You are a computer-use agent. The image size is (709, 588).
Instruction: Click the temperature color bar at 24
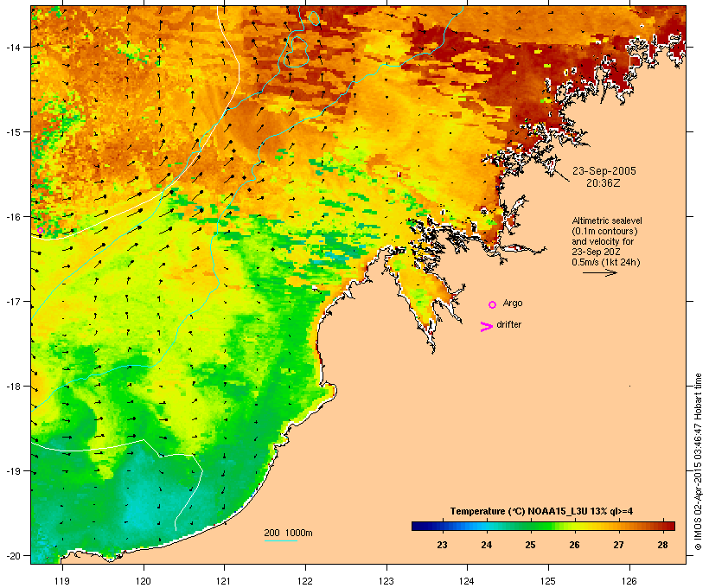point(486,526)
